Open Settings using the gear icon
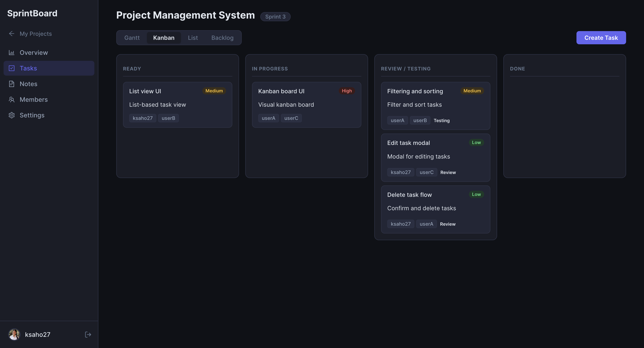 point(12,115)
